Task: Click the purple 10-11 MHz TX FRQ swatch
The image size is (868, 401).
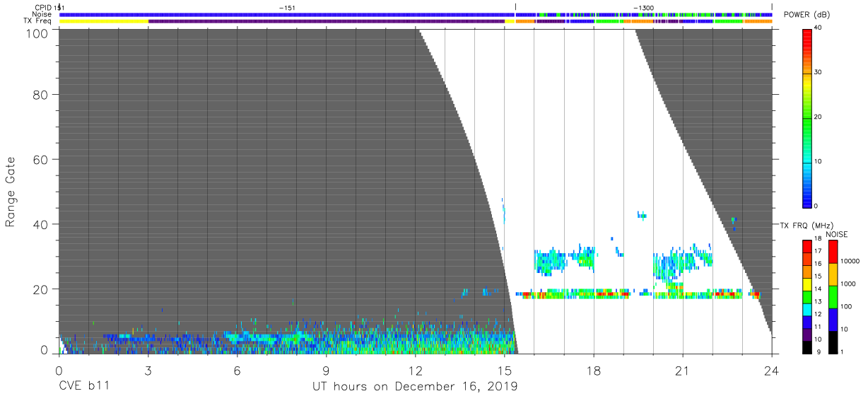Action: pos(808,335)
